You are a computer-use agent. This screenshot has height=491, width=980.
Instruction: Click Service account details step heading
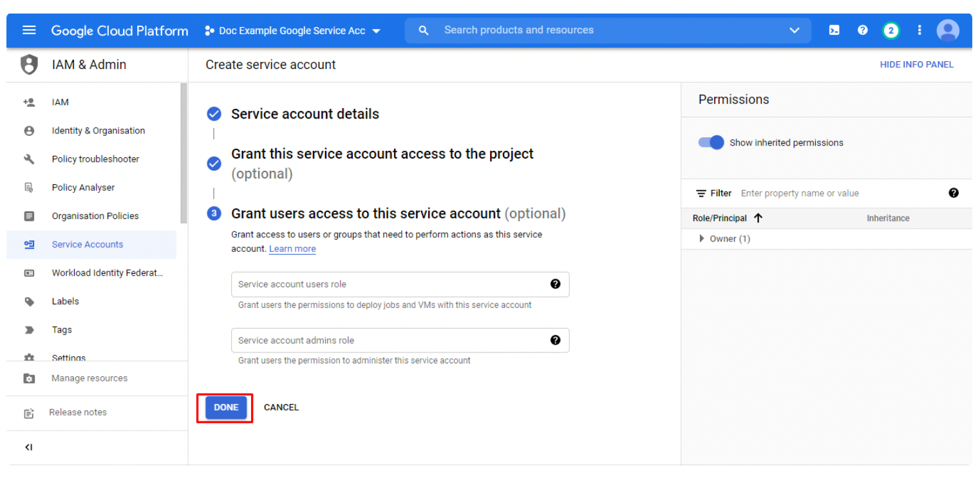(305, 114)
